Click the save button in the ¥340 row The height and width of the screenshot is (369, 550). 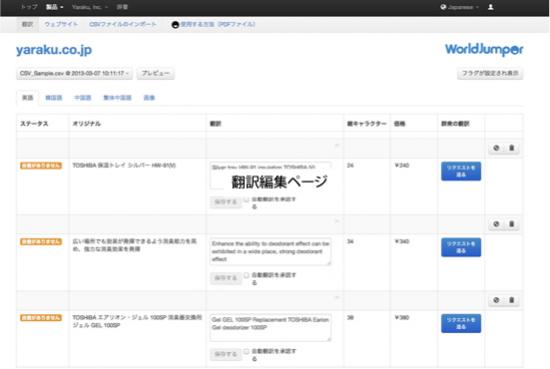[226, 278]
